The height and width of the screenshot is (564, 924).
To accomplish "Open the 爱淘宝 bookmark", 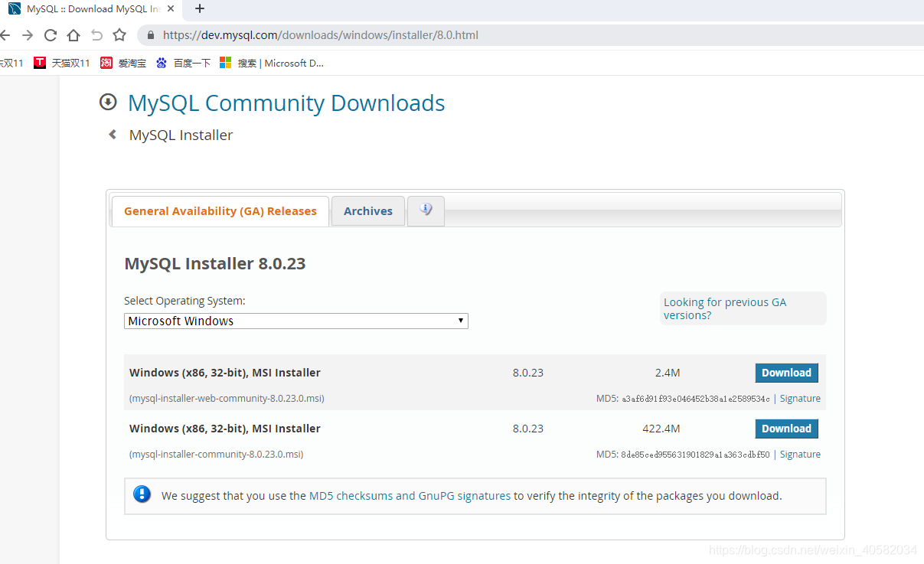I will (123, 64).
